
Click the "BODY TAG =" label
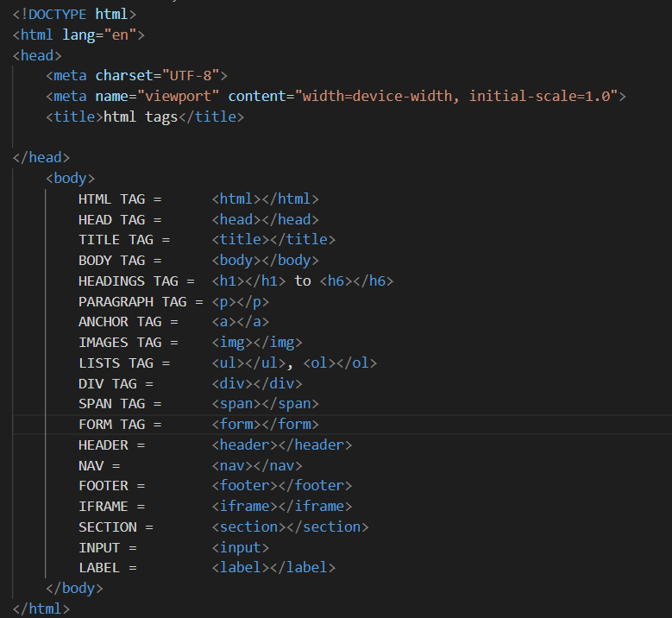pos(120,261)
